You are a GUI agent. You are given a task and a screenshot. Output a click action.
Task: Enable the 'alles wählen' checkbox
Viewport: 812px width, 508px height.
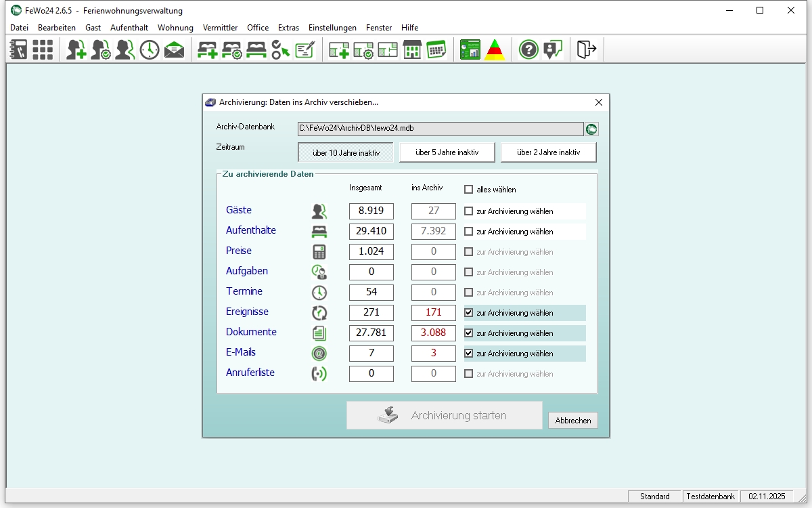click(x=469, y=190)
